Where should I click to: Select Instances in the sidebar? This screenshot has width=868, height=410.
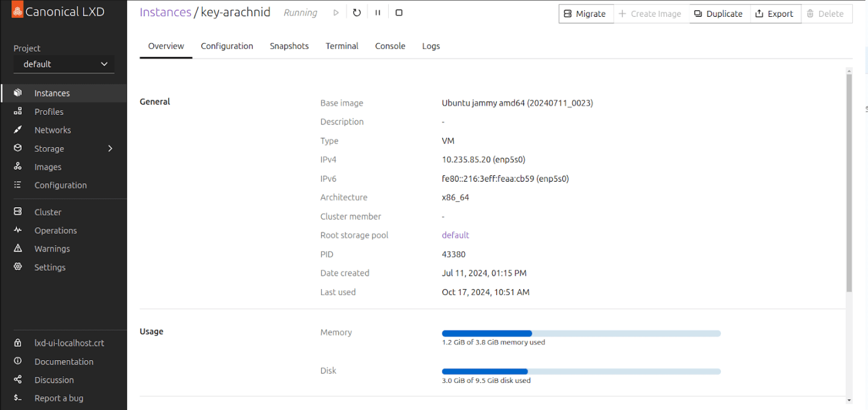tap(52, 93)
